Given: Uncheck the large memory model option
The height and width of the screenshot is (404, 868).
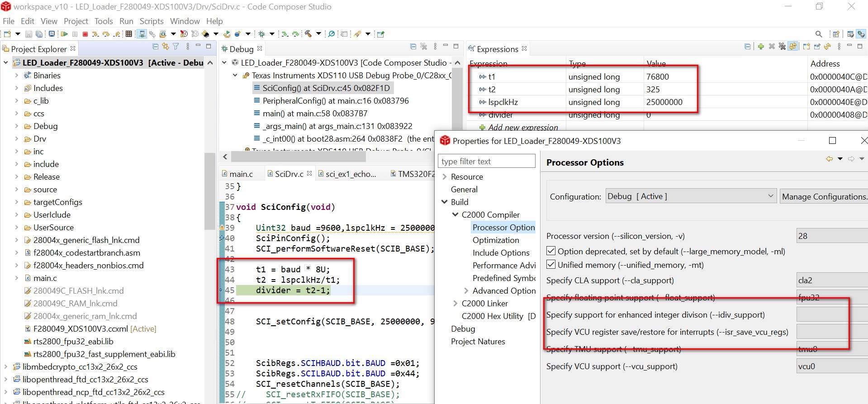Looking at the screenshot, I should [x=551, y=251].
